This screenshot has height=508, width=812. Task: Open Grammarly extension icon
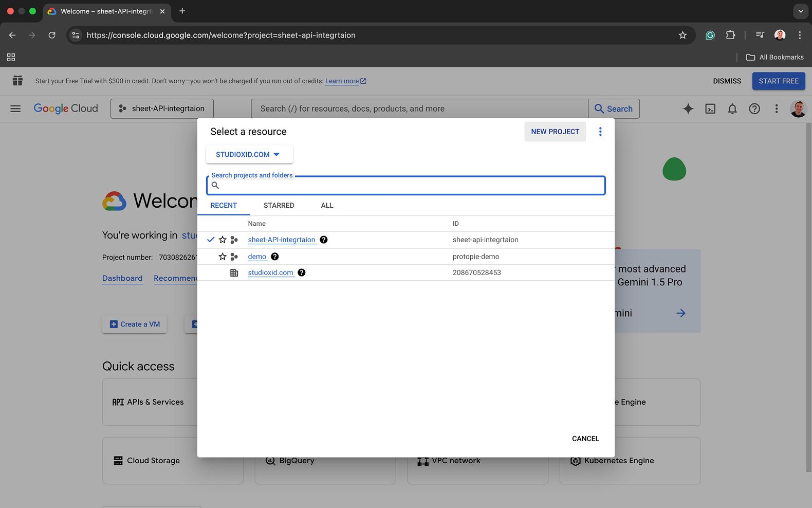click(710, 35)
